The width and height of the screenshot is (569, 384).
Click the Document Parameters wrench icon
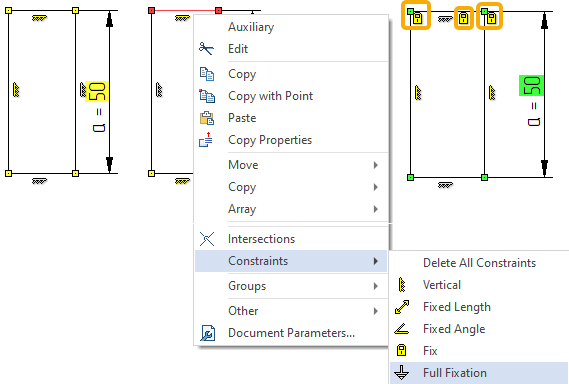208,333
